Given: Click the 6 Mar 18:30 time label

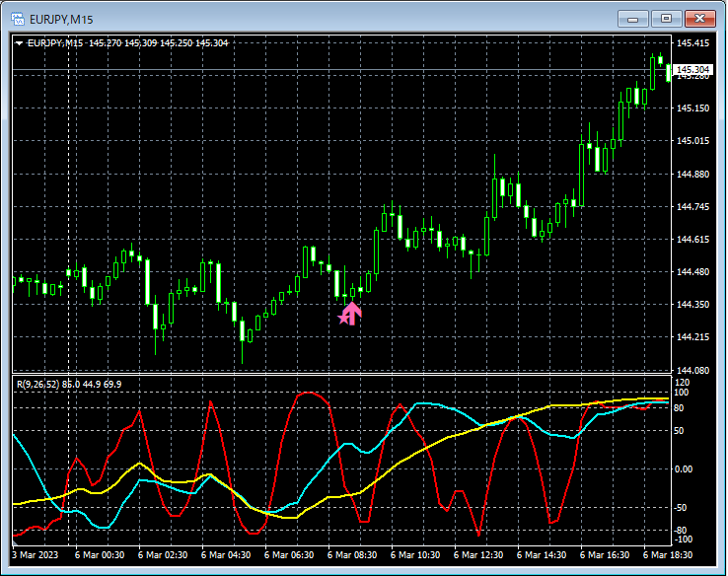Looking at the screenshot, I should [x=668, y=555].
